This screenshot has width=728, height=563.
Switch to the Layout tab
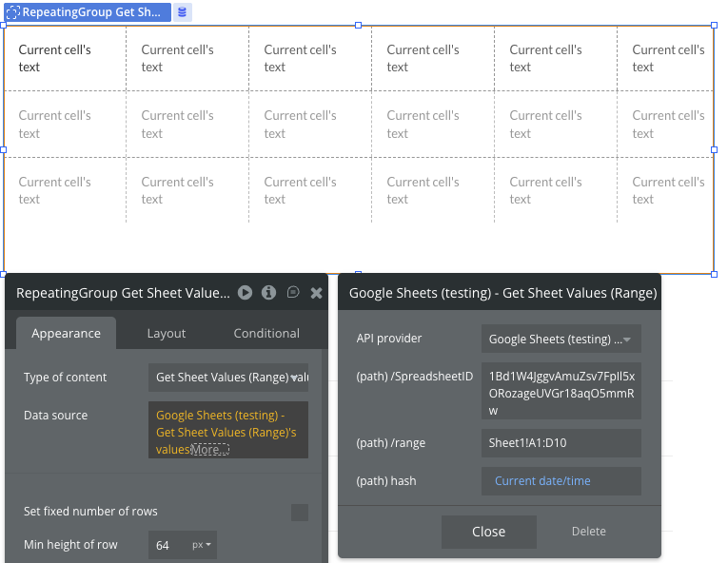tap(167, 333)
